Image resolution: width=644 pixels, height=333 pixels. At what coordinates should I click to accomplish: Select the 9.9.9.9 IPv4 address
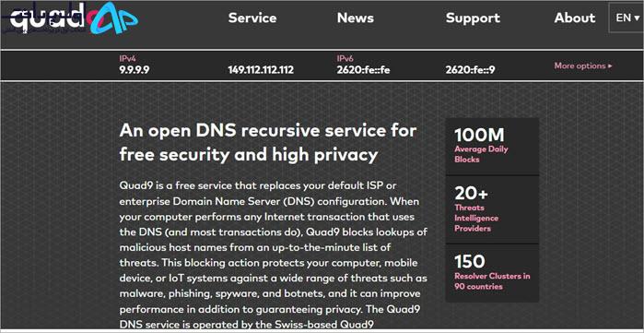pyautogui.click(x=135, y=70)
